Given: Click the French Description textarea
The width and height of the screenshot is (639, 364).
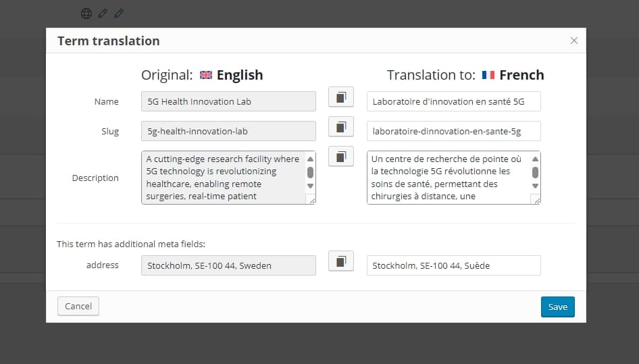Looking at the screenshot, I should 449,177.
